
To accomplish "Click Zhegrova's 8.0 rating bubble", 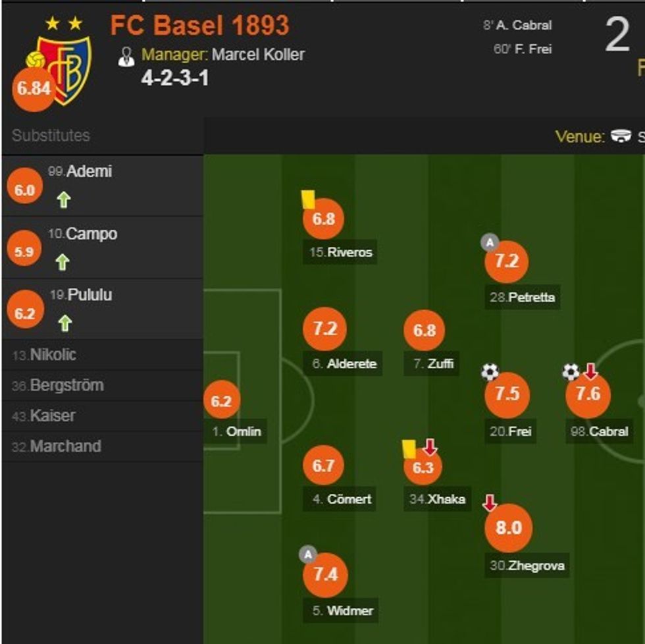I will coord(508,528).
